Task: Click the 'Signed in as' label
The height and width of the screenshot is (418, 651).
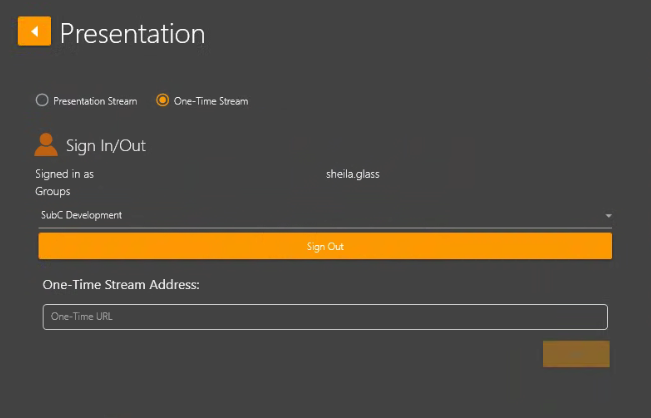Action: coord(64,174)
